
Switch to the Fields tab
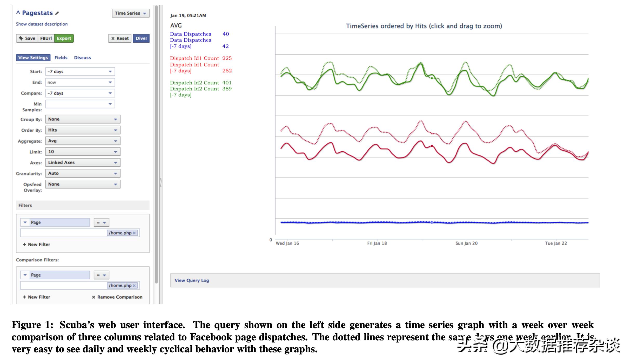61,58
